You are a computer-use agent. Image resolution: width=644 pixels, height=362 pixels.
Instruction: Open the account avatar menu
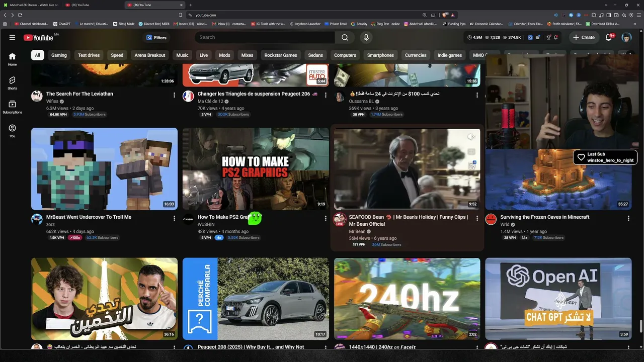(x=626, y=37)
